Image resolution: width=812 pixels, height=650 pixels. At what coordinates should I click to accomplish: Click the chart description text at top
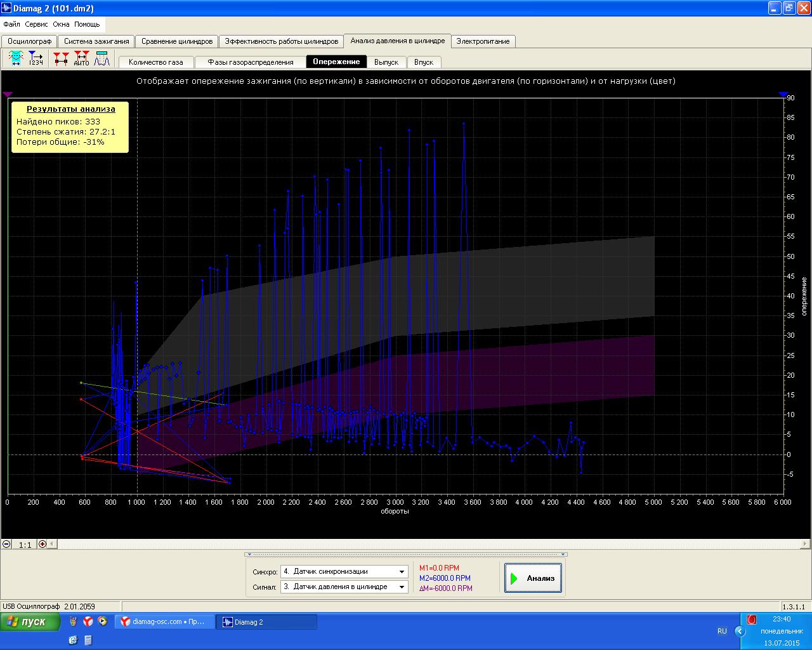pyautogui.click(x=406, y=81)
